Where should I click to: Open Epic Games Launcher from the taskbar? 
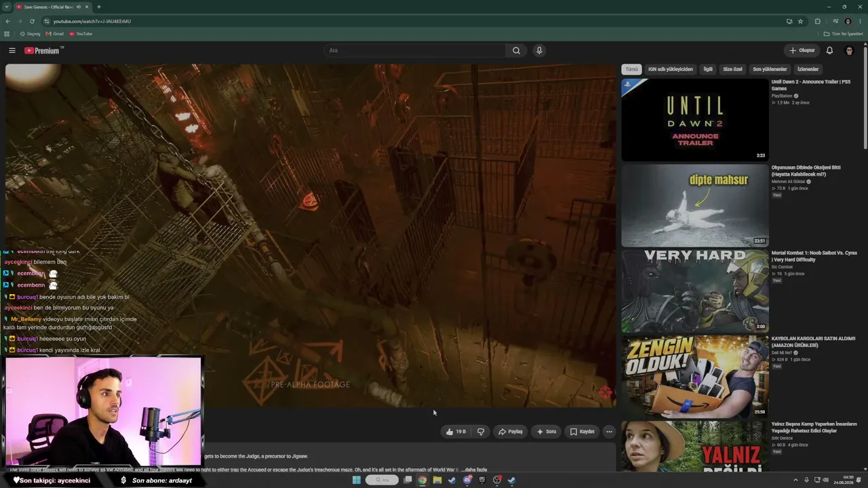click(482, 481)
